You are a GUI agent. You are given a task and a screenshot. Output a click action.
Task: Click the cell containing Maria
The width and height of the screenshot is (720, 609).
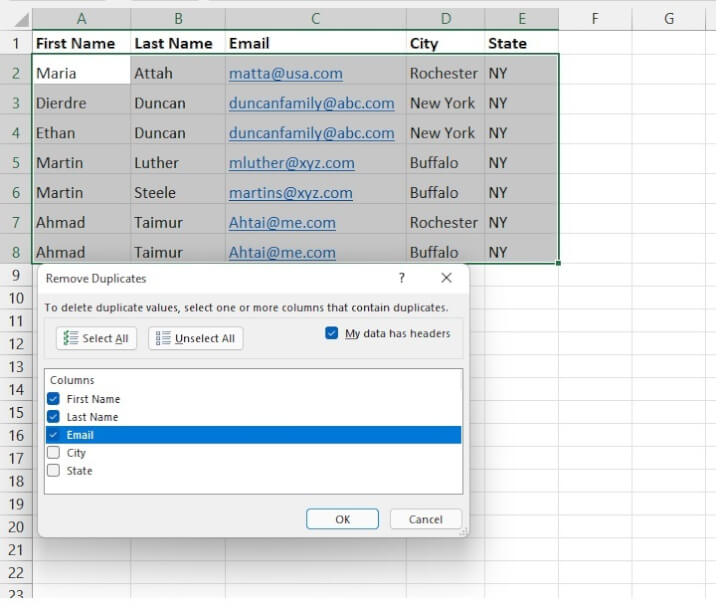point(80,73)
